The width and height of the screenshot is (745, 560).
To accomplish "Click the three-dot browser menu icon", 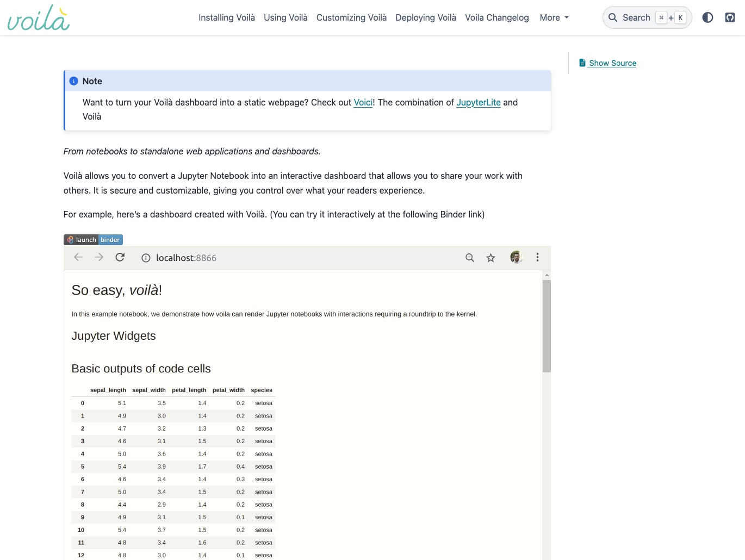I will click(537, 258).
